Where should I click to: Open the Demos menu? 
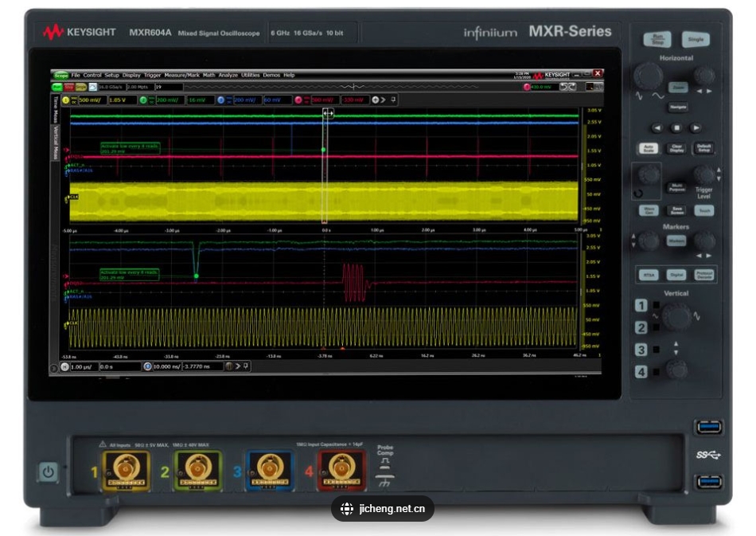point(271,75)
